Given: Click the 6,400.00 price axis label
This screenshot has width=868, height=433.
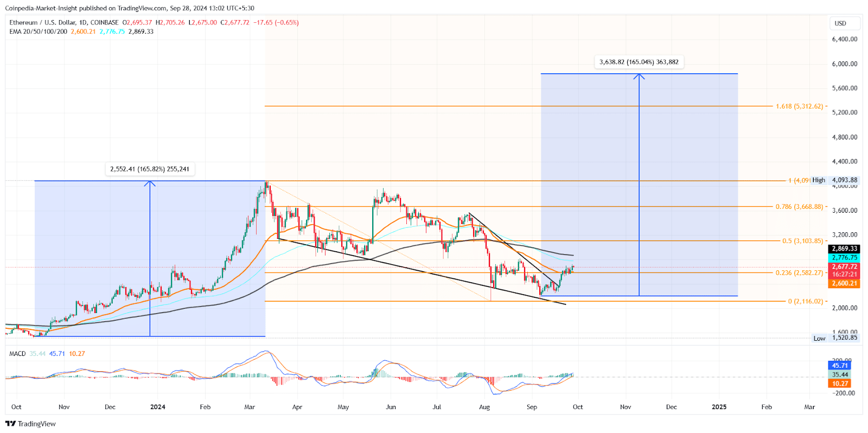Looking at the screenshot, I should point(845,39).
